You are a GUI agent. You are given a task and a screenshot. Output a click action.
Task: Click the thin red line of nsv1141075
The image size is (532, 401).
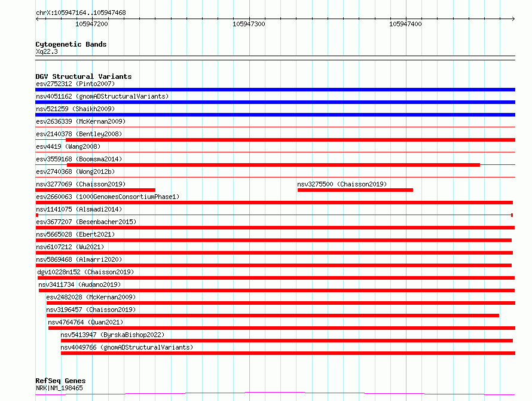click(x=274, y=215)
